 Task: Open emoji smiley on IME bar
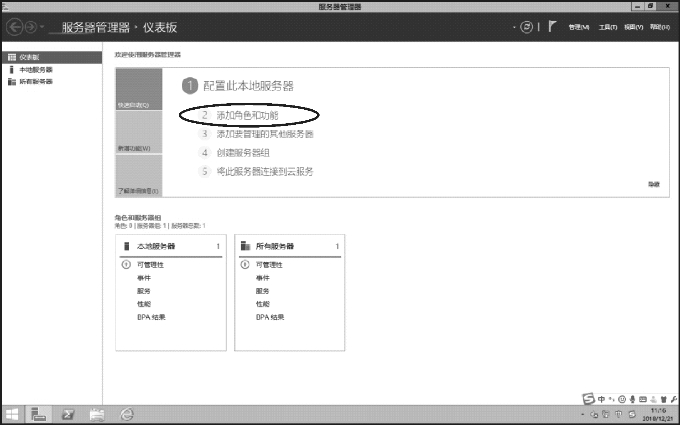pos(622,399)
